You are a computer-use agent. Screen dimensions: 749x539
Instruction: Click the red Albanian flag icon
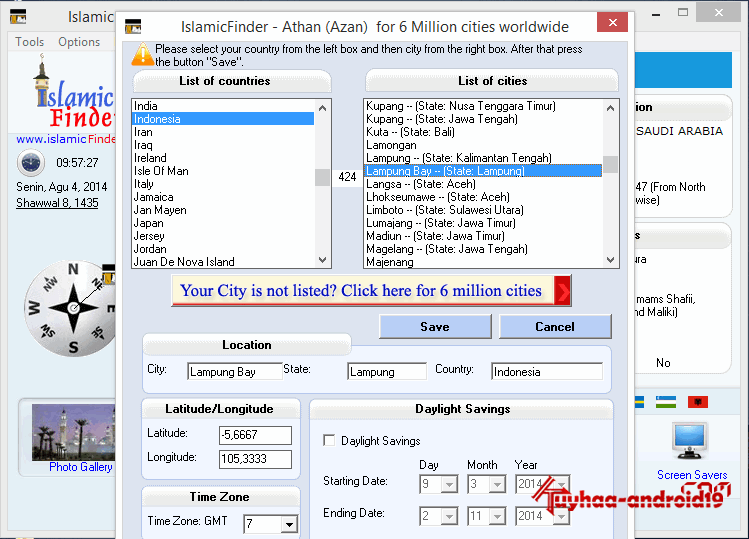click(x=697, y=402)
